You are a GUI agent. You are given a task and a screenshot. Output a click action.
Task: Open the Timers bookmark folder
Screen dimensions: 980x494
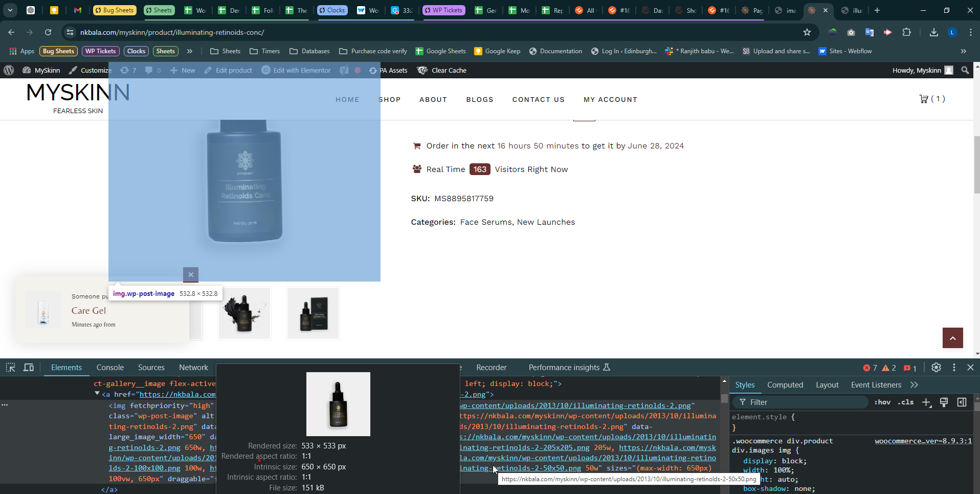click(265, 51)
